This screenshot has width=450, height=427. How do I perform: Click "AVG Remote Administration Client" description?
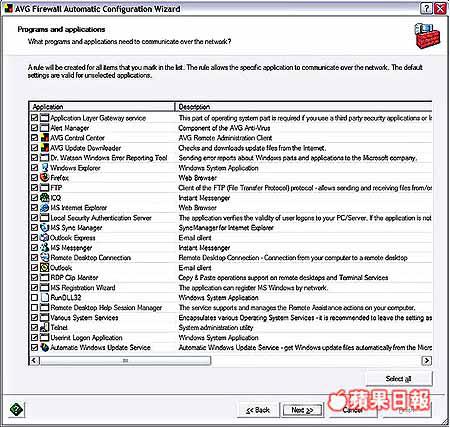(225, 138)
